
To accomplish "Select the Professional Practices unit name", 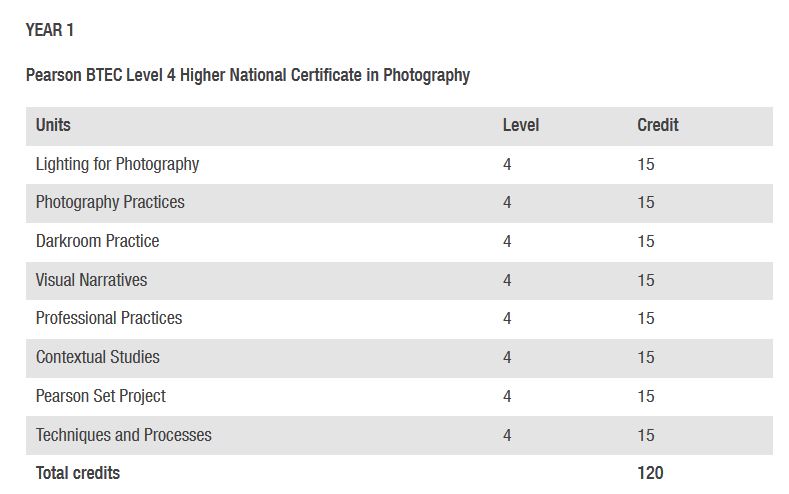I will tap(109, 318).
